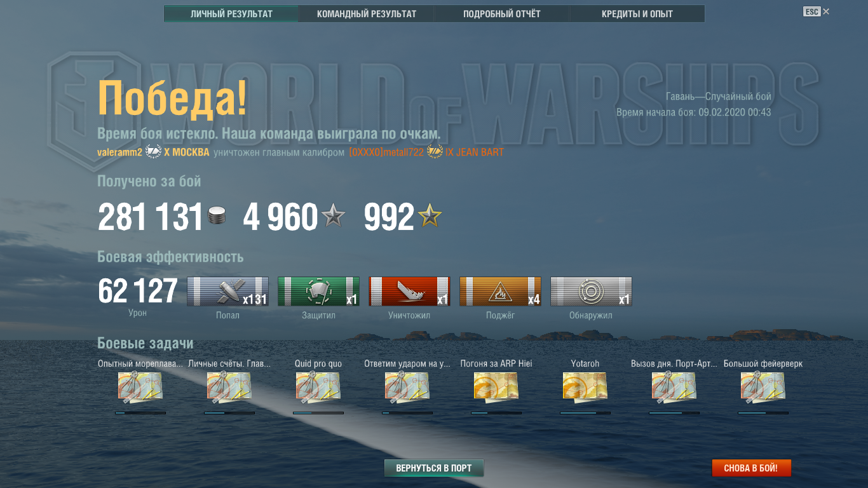Screen dimensions: 868x488
Task: Open the Погоня за ARP Hiei mission
Action: [x=496, y=387]
